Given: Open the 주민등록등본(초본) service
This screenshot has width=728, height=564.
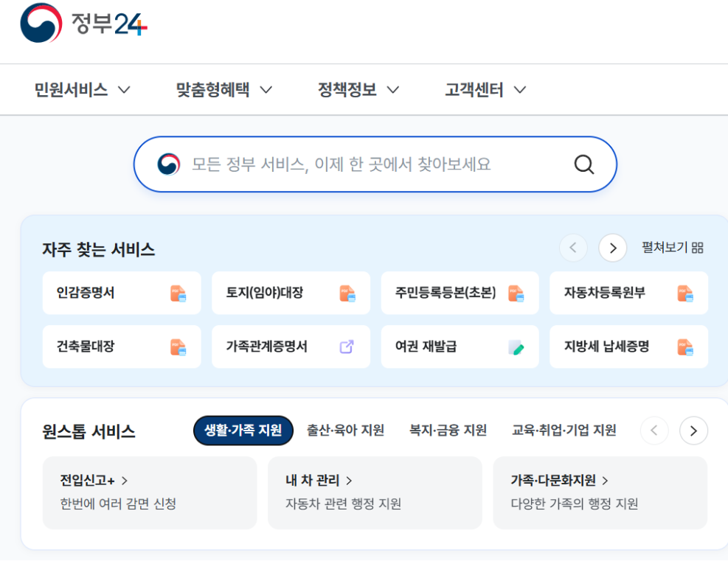Looking at the screenshot, I should click(460, 293).
